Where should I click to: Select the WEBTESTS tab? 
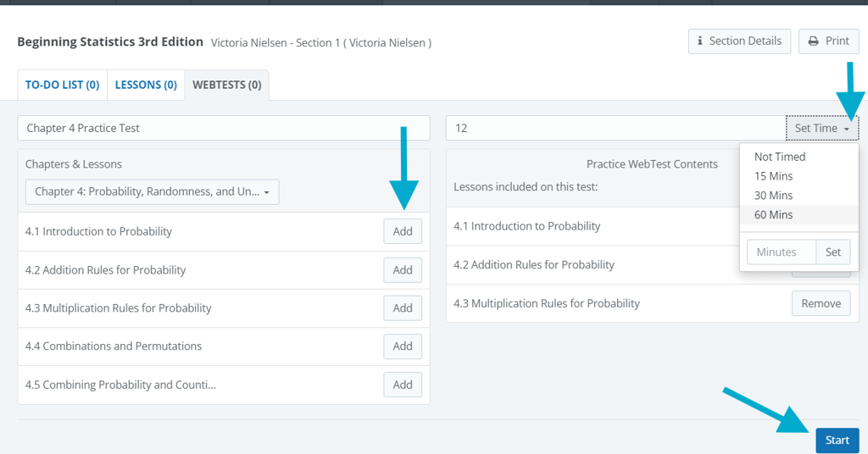coord(226,85)
